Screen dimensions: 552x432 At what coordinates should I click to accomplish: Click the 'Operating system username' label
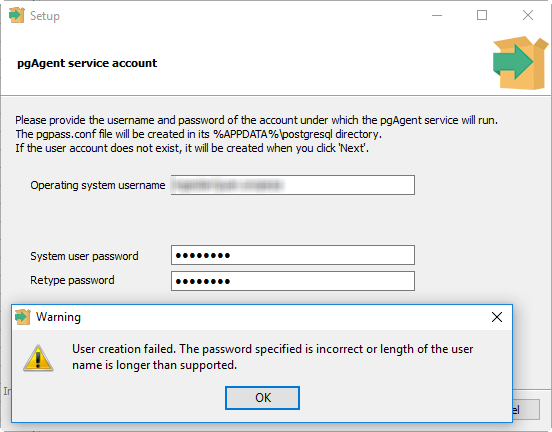pyautogui.click(x=98, y=185)
